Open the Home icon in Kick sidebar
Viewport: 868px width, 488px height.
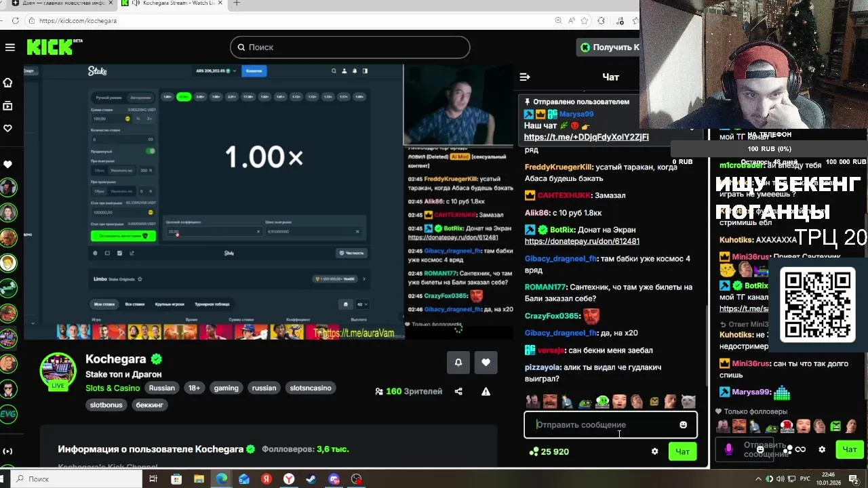point(8,83)
